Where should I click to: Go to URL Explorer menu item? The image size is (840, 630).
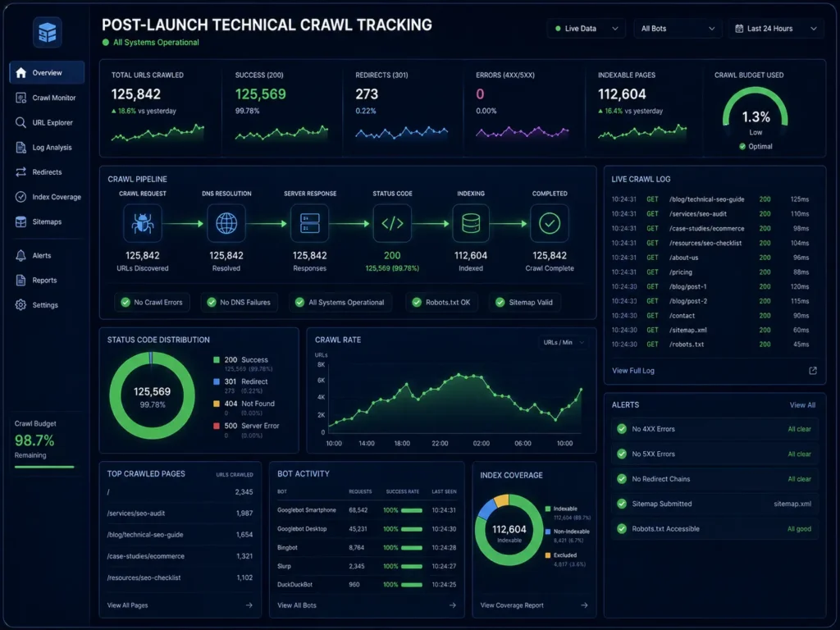coord(47,123)
